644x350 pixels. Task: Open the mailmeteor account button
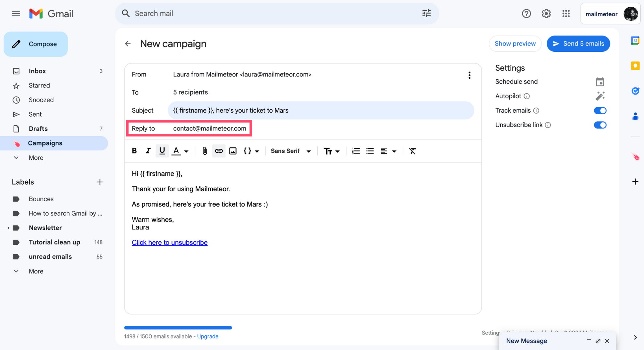click(610, 14)
